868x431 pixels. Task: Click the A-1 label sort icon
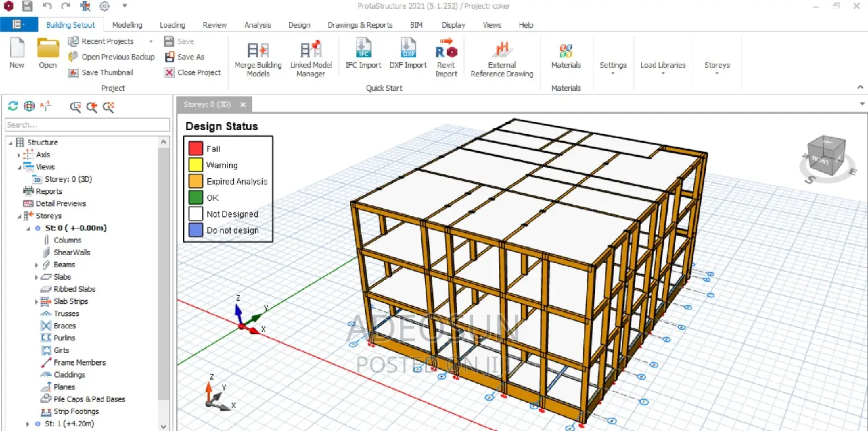point(45,106)
